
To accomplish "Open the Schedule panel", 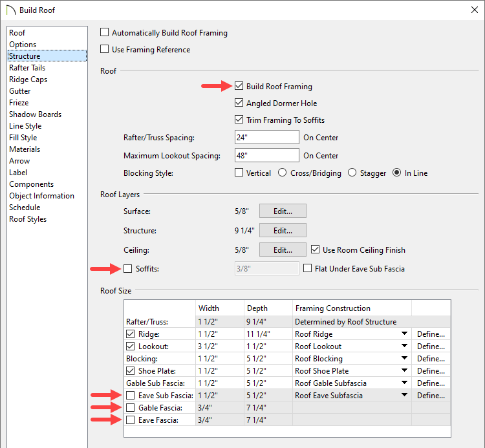I will (47, 208).
